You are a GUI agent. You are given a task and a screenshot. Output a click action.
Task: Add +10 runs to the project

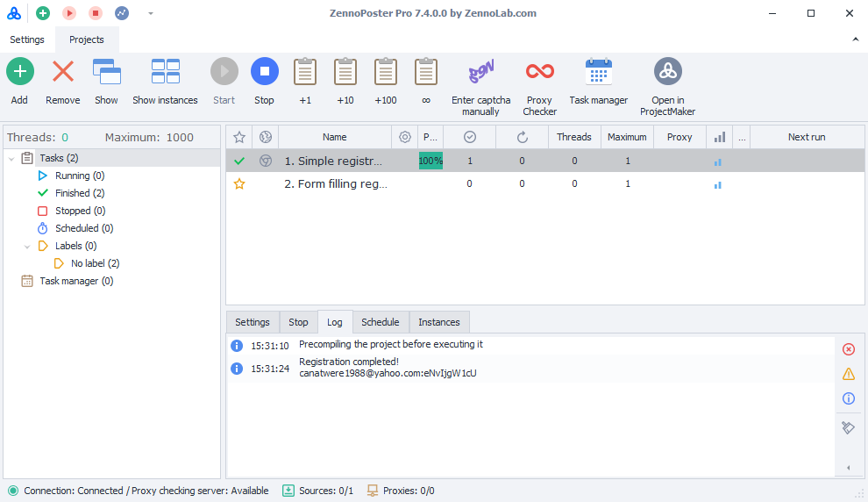[x=345, y=72]
